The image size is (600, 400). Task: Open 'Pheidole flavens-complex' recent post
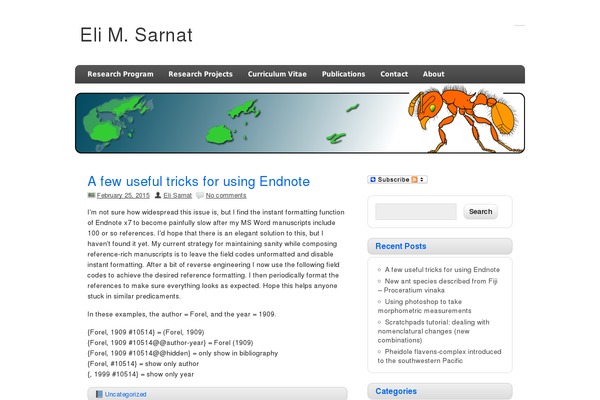tap(439, 356)
